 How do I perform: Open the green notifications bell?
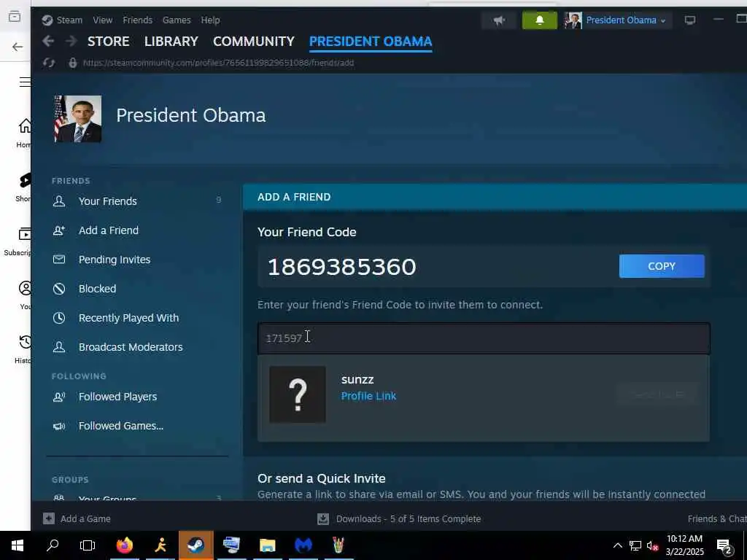(539, 20)
